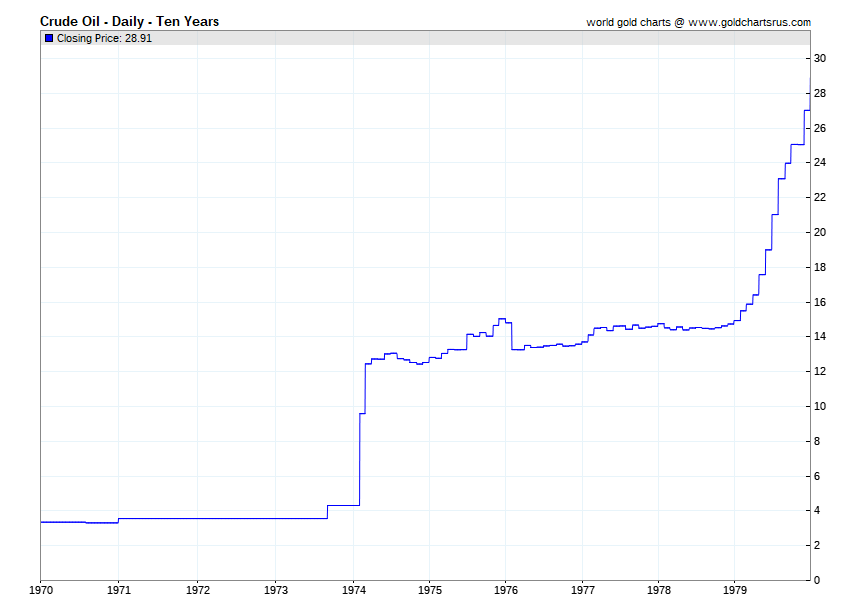Click the 1975 x-axis label
Viewport: 850px width, 616px height.
pyautogui.click(x=430, y=590)
